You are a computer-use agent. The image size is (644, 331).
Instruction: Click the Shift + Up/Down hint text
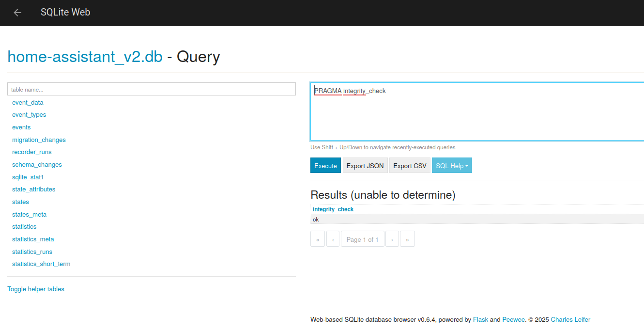coord(383,147)
